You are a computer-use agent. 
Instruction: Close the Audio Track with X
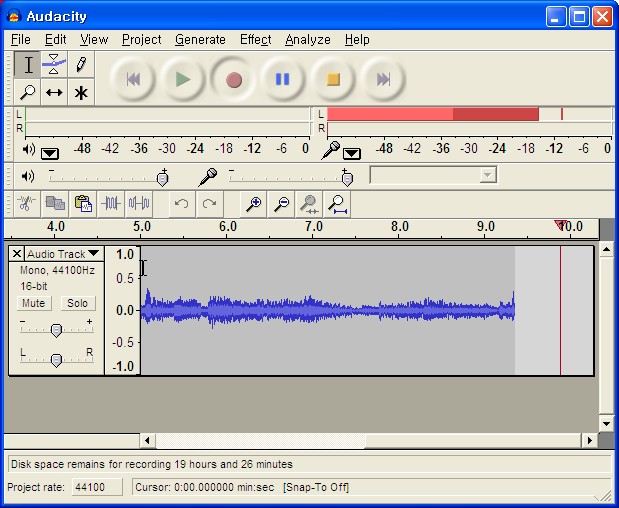(x=17, y=253)
